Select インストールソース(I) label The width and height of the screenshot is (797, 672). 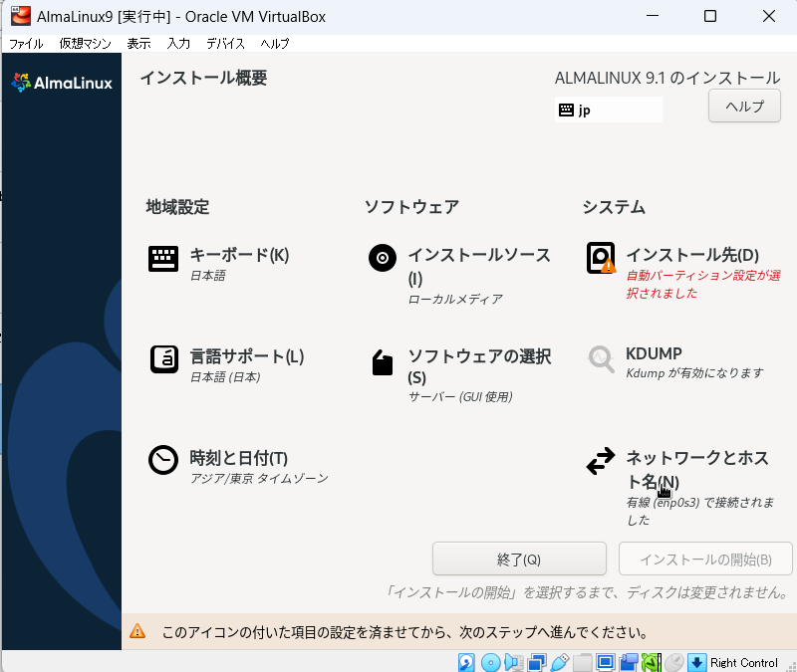479,266
